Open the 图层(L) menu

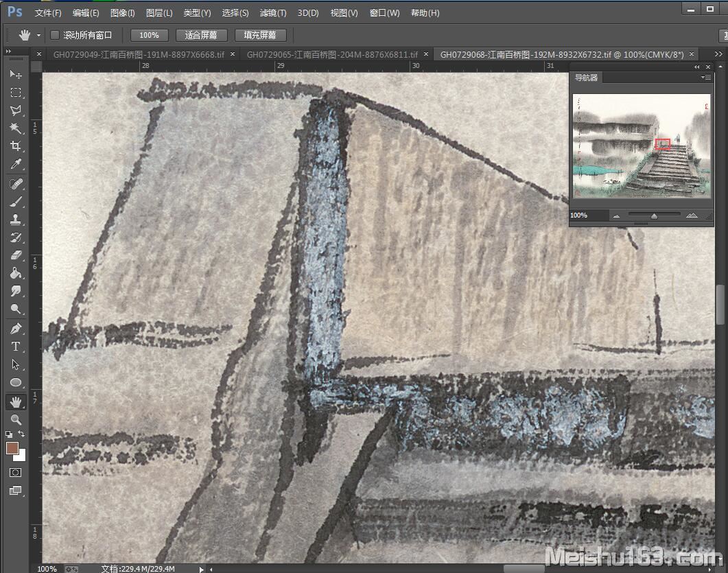159,13
